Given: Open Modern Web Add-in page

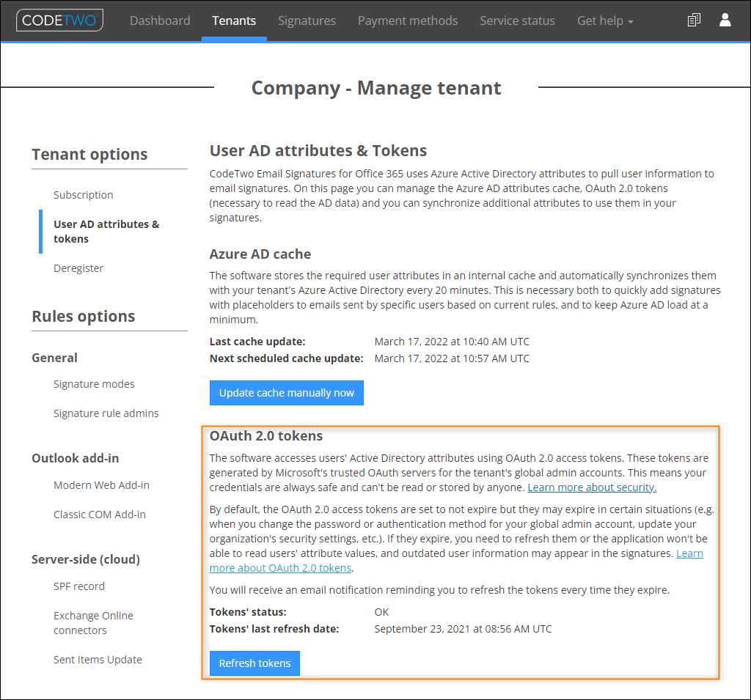Looking at the screenshot, I should coord(101,485).
